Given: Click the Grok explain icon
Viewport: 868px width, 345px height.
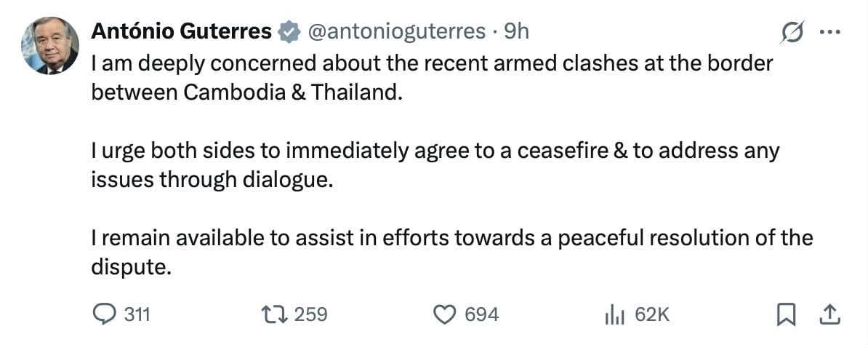Looking at the screenshot, I should [x=792, y=33].
